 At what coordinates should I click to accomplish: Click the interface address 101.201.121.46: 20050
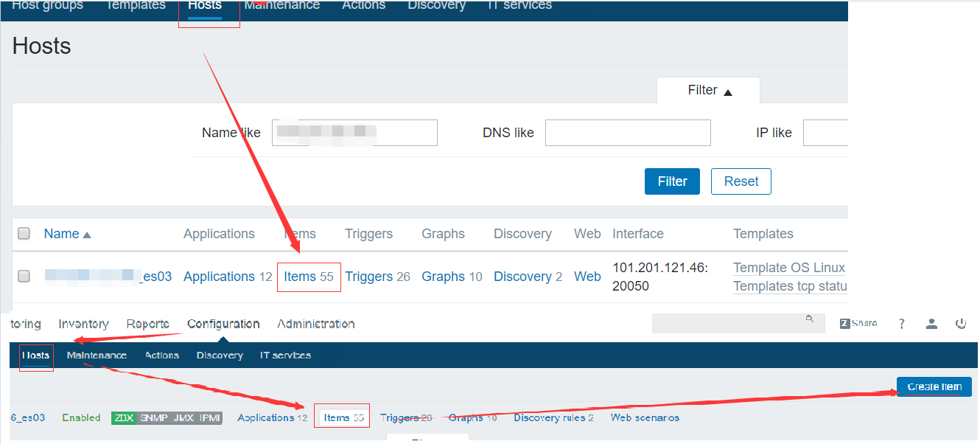click(660, 277)
